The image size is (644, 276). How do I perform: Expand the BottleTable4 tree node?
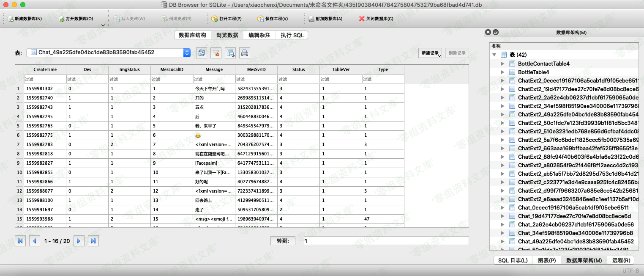502,72
